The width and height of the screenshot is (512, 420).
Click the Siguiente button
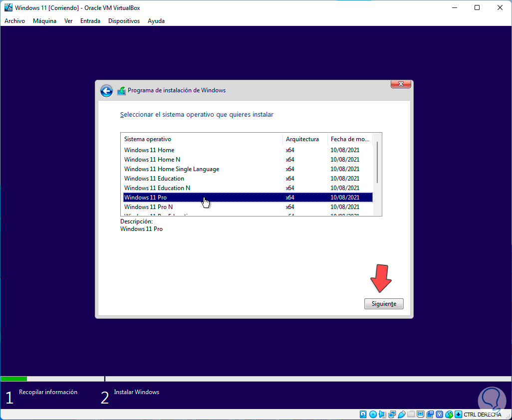(384, 303)
